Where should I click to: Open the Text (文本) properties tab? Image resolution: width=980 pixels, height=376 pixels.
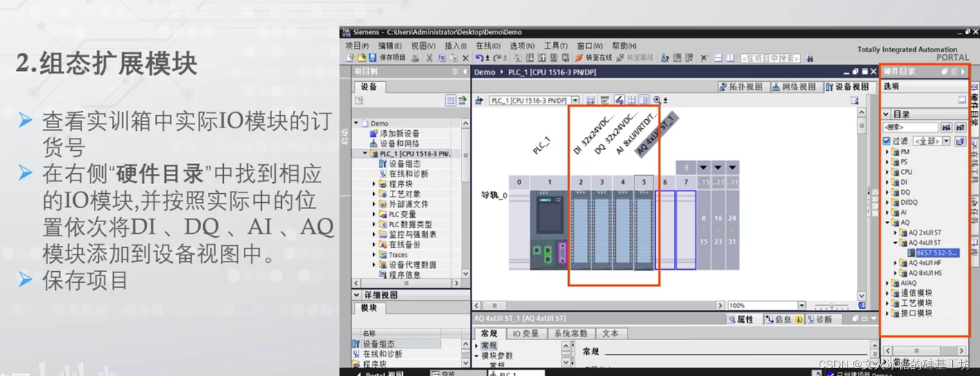click(x=610, y=334)
